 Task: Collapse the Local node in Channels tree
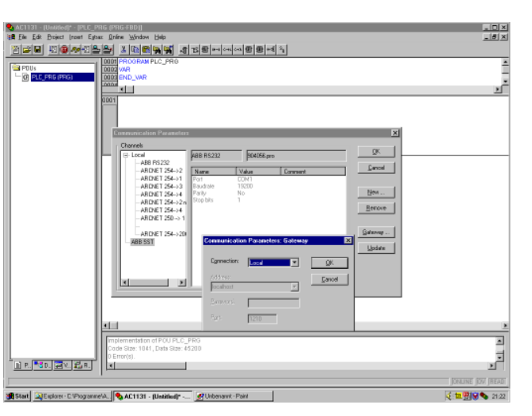(x=125, y=156)
